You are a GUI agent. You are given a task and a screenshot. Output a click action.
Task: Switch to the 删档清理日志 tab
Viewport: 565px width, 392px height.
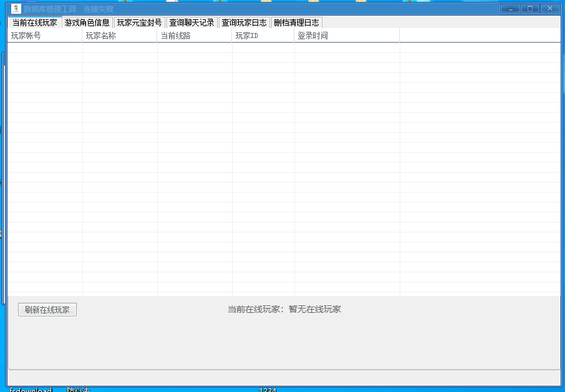tap(296, 22)
